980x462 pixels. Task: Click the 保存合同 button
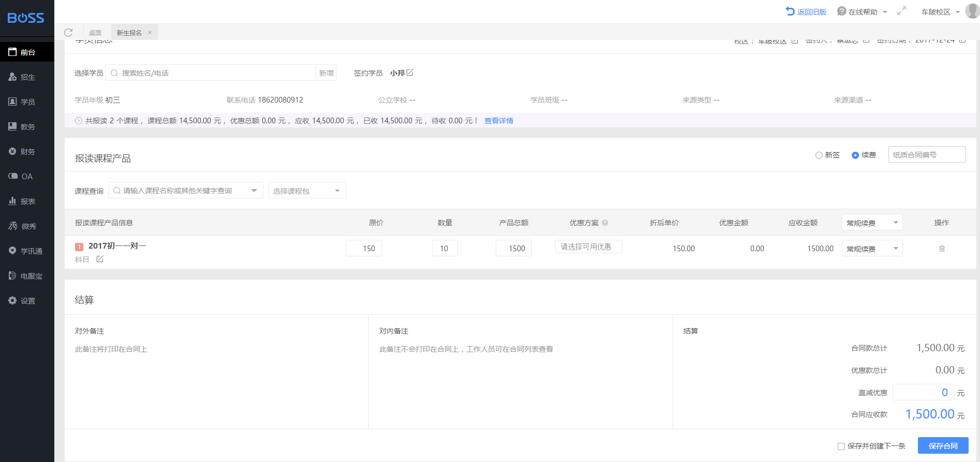[x=943, y=445]
